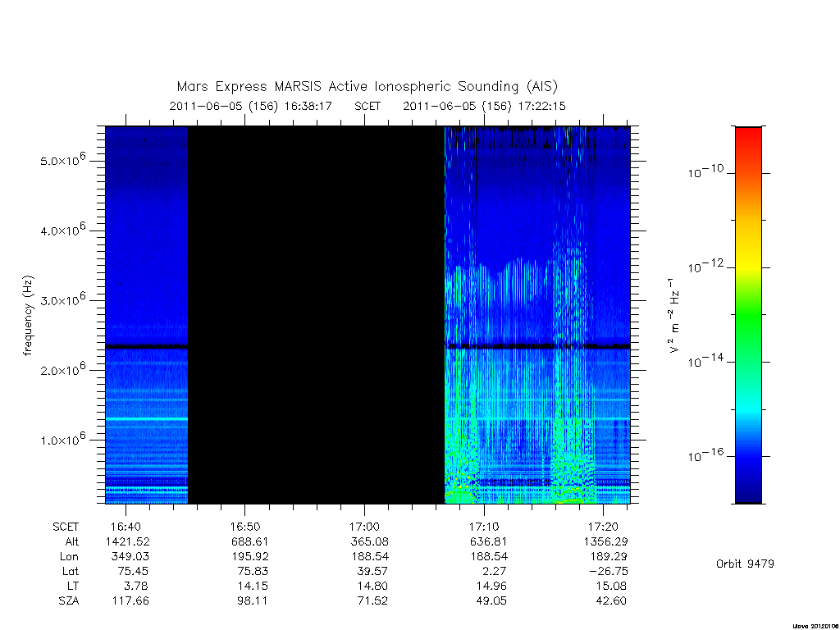This screenshot has height=630, width=840.
Task: Click the 1.0×10⁶ frequency tick label
Action: coord(62,440)
